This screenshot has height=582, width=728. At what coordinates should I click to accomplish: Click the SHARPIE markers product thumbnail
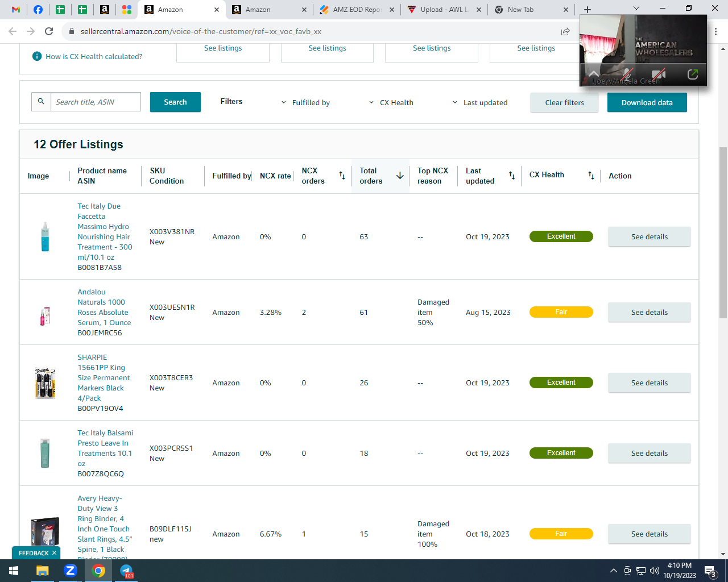pos(45,383)
